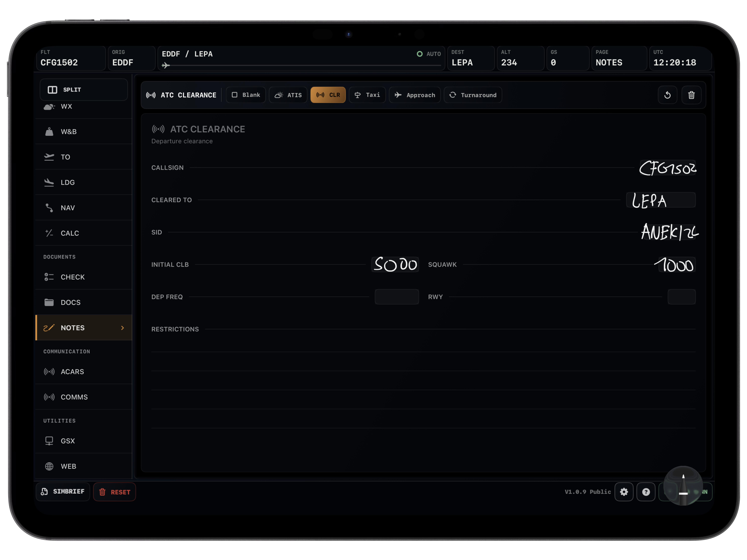Select the Turnaround template tab
The height and width of the screenshot is (560, 747).
pos(473,95)
